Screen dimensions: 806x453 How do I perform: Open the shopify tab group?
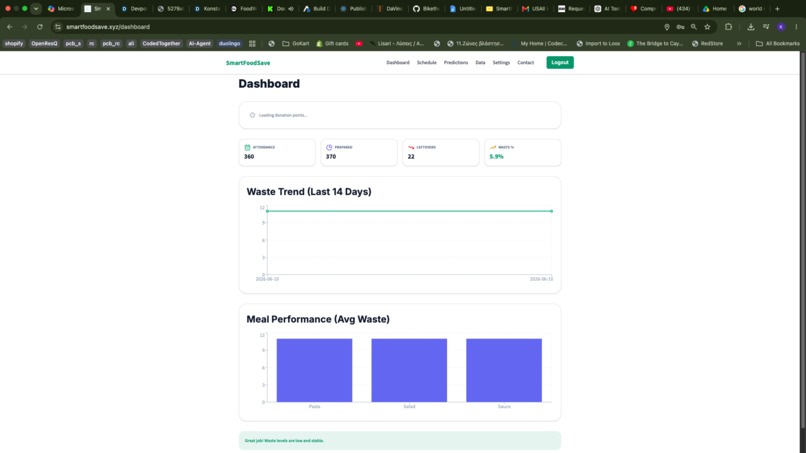click(x=14, y=44)
